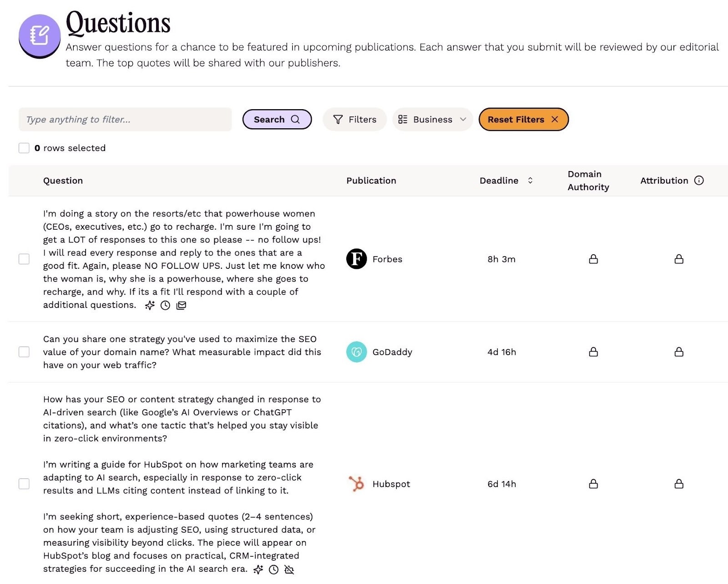Click the envelope icon under the Forbes question
The image size is (728, 584).
181,305
